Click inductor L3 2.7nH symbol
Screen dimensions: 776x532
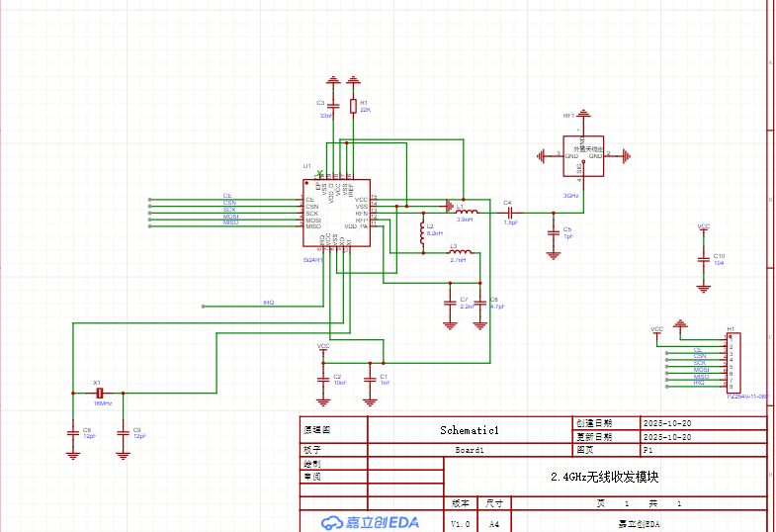(x=460, y=253)
